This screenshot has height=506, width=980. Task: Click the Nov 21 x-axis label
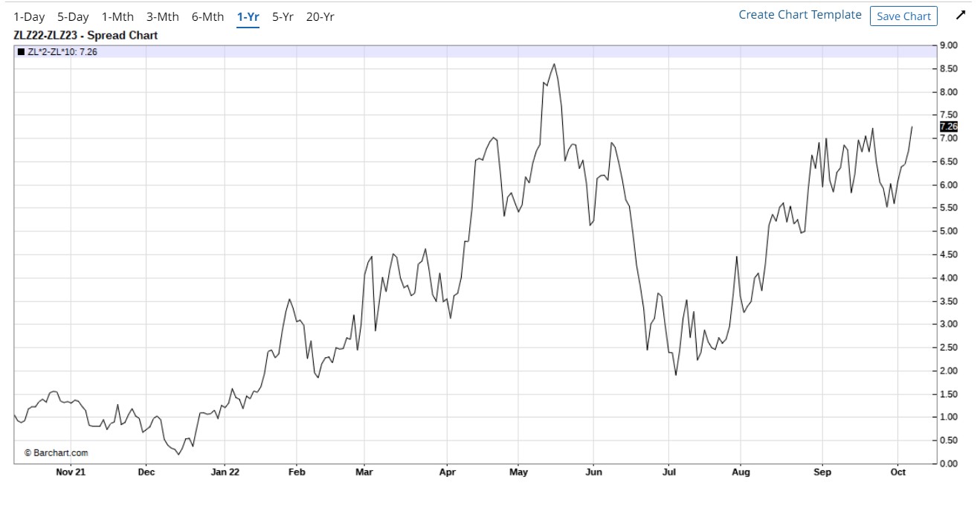coord(71,472)
